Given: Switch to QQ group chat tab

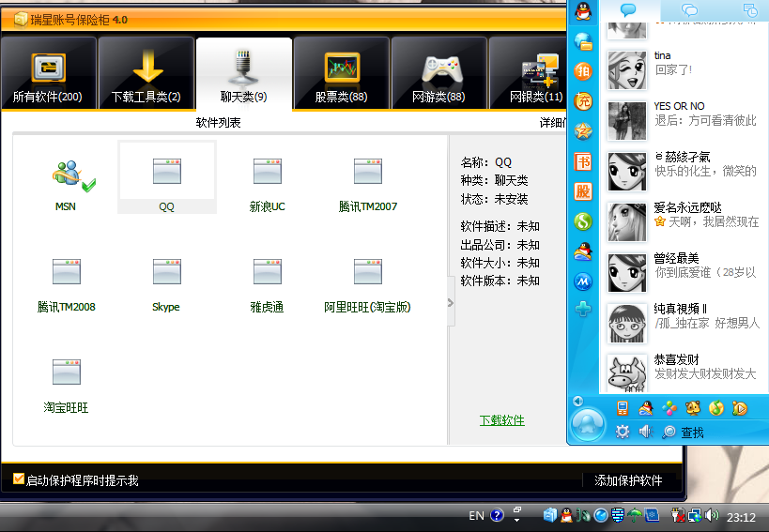Looking at the screenshot, I should click(689, 9).
